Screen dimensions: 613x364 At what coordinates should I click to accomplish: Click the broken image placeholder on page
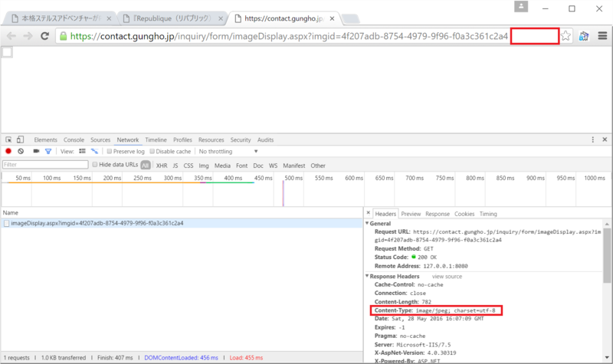click(x=7, y=52)
